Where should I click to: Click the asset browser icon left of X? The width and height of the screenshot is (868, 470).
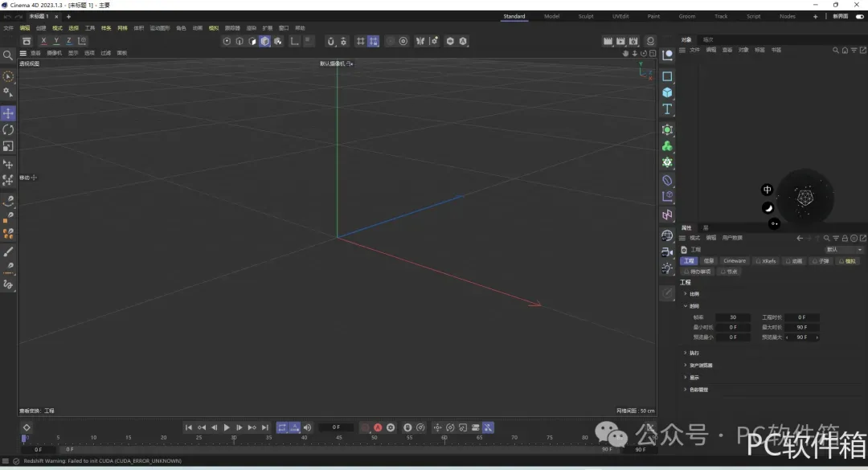point(26,41)
